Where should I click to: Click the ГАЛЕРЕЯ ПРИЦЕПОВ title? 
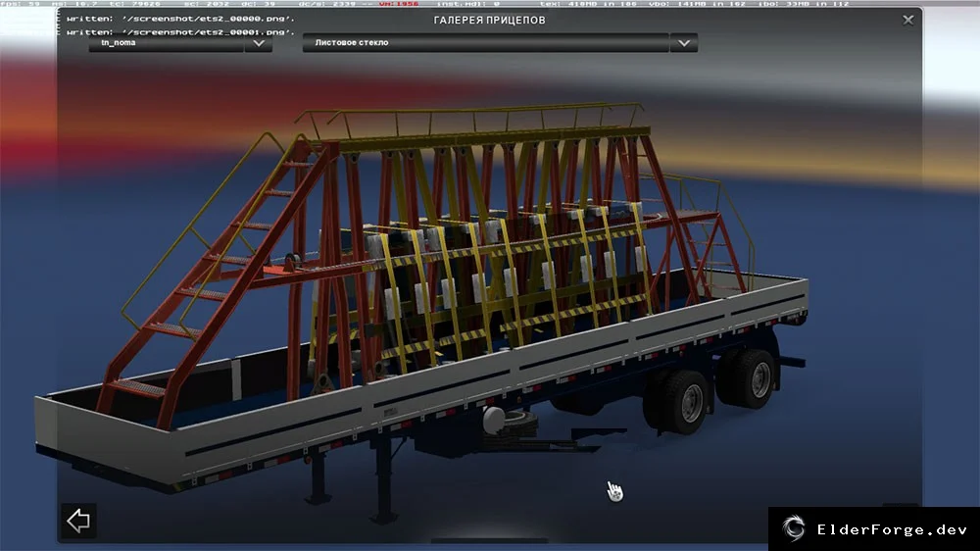click(x=489, y=20)
